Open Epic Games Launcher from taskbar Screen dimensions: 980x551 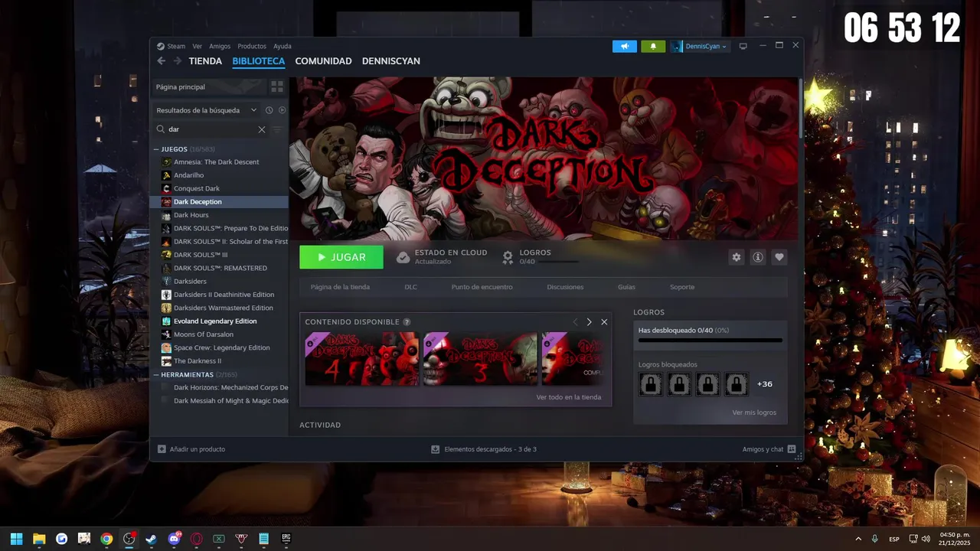[x=286, y=539]
